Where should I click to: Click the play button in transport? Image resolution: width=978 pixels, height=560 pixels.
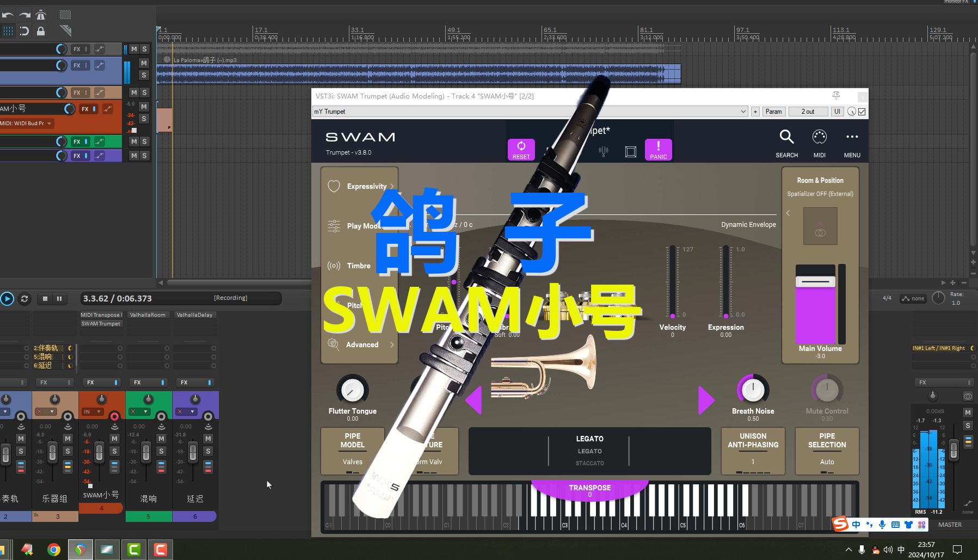pos(7,298)
